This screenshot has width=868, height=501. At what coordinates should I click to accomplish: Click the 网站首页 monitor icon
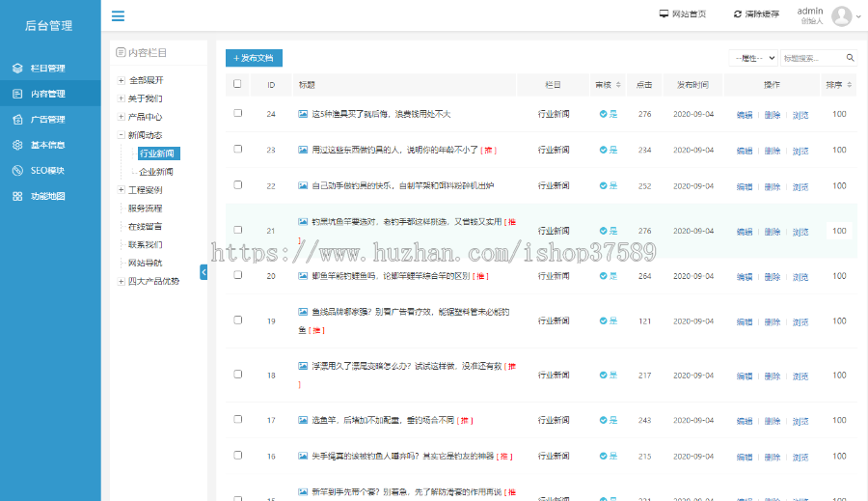point(664,14)
